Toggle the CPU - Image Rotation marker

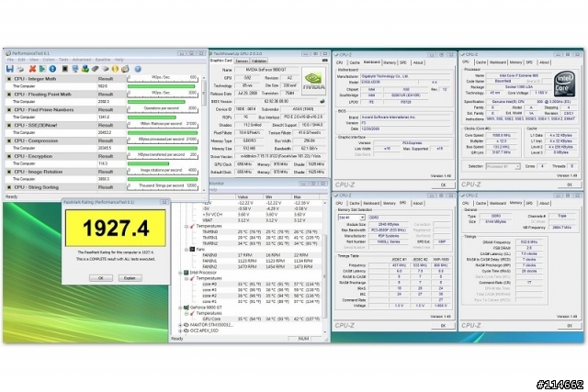click(x=9, y=172)
